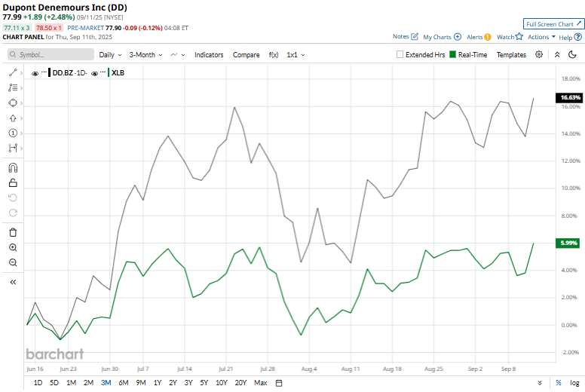This screenshot has height=392, width=585.
Task: Toggle log scale mode
Action: (574, 383)
